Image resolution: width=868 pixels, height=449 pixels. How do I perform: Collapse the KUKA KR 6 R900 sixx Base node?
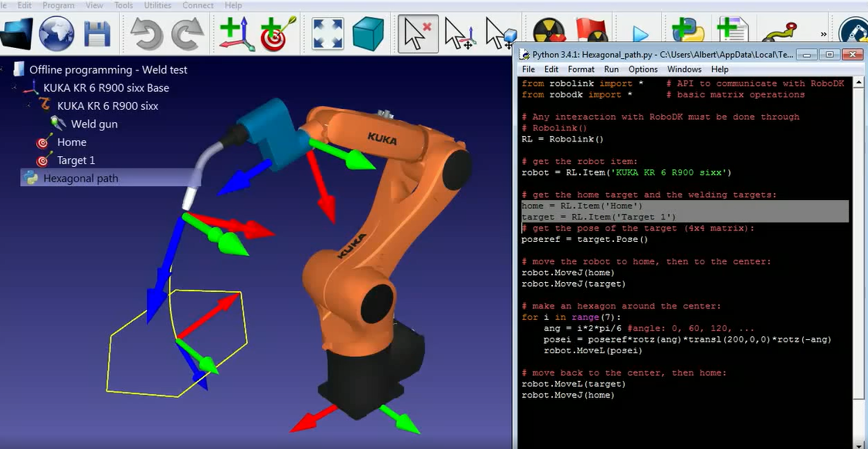15,88
